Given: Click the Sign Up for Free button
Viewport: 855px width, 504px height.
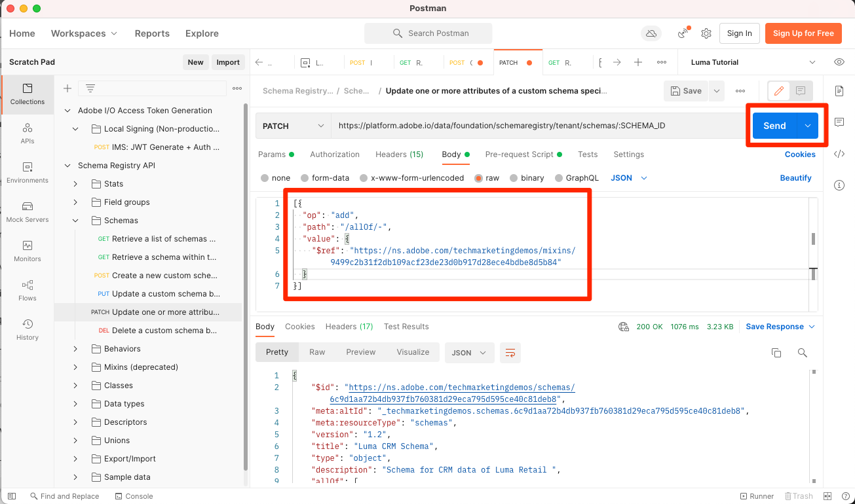Looking at the screenshot, I should tap(803, 33).
